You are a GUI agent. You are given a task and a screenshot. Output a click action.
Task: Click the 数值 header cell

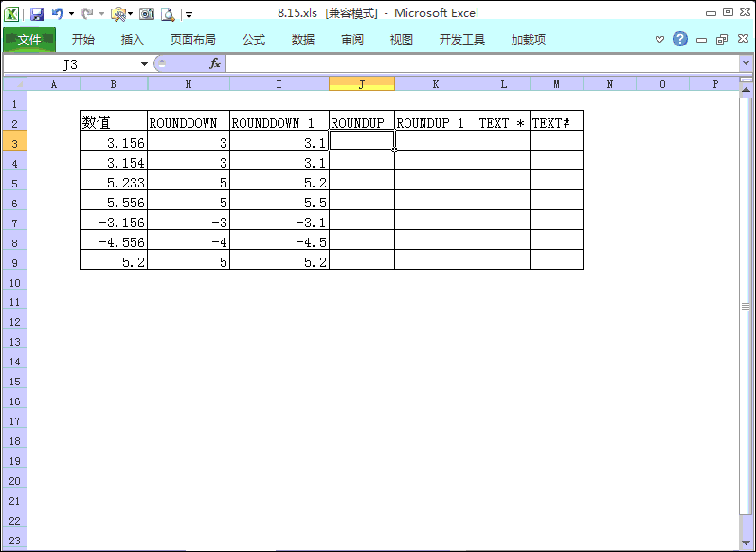coord(114,121)
